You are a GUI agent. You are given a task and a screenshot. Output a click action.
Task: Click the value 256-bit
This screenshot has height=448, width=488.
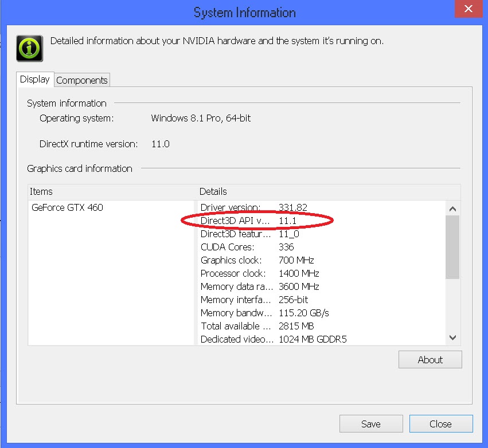tap(293, 300)
